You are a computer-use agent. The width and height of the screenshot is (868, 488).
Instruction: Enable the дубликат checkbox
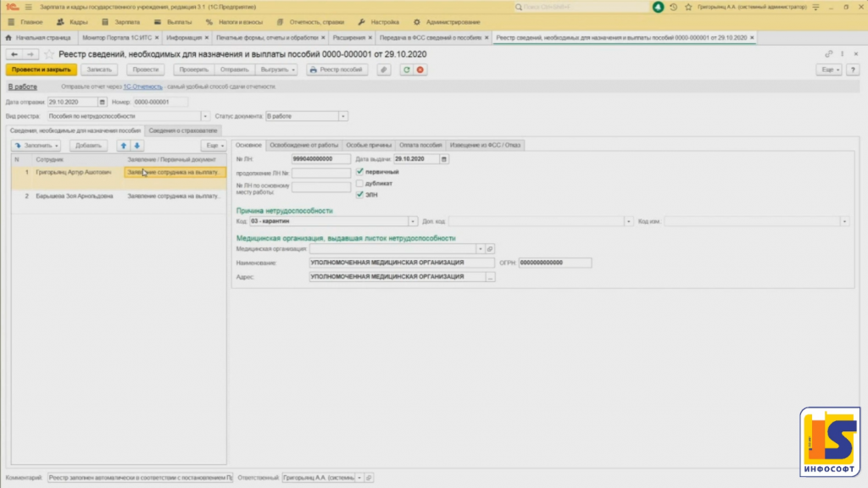click(360, 183)
